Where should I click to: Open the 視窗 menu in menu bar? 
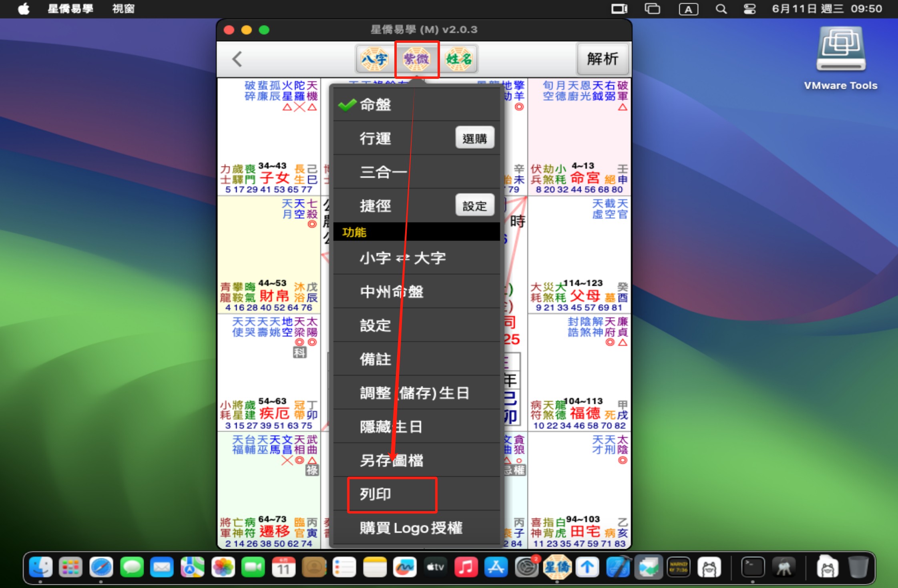tap(123, 9)
